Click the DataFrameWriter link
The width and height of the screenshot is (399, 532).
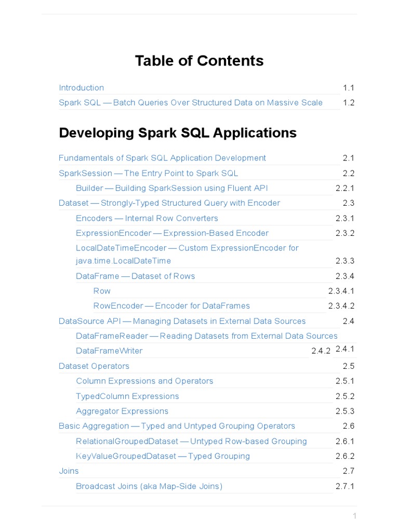point(109,351)
